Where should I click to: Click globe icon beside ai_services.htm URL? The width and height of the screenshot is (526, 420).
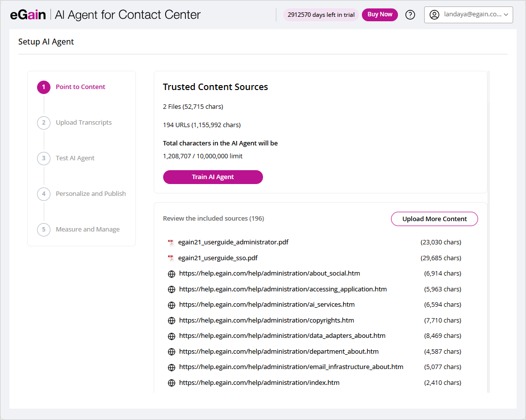172,305
